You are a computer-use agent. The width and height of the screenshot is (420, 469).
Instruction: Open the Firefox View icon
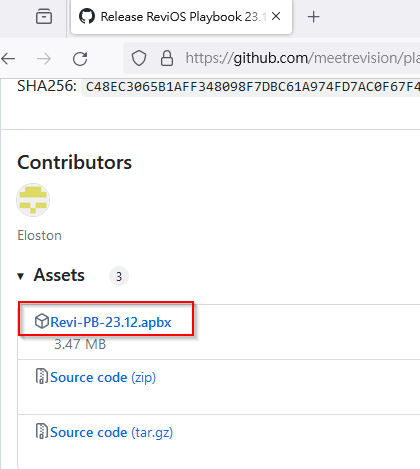(44, 16)
